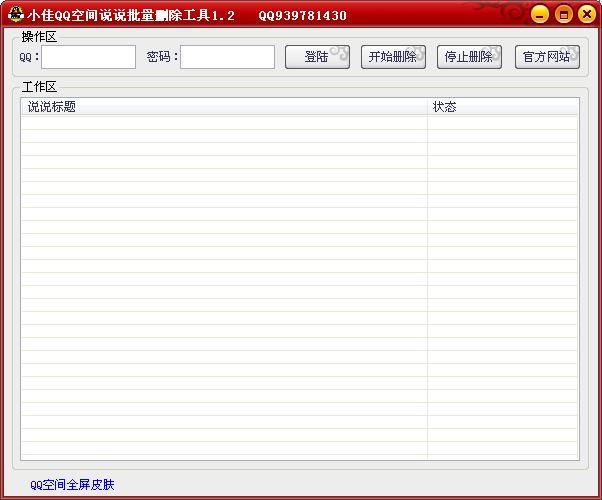This screenshot has height=500, width=602.
Task: Focus the 密码 password input field
Action: click(x=227, y=57)
